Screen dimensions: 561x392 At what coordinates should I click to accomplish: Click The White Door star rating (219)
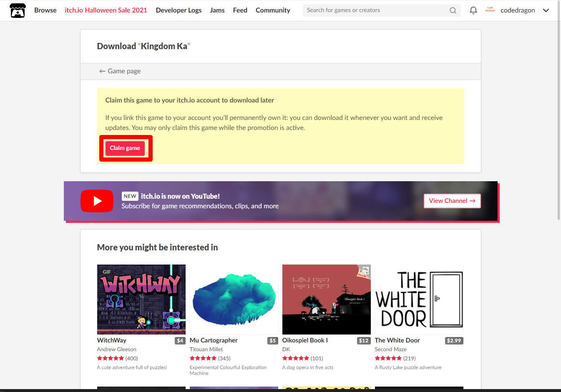point(395,358)
